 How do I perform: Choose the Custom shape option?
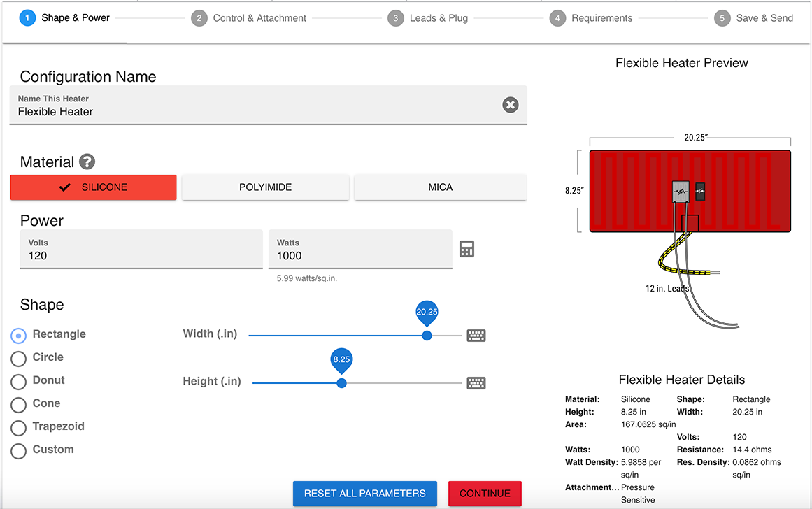(18, 450)
